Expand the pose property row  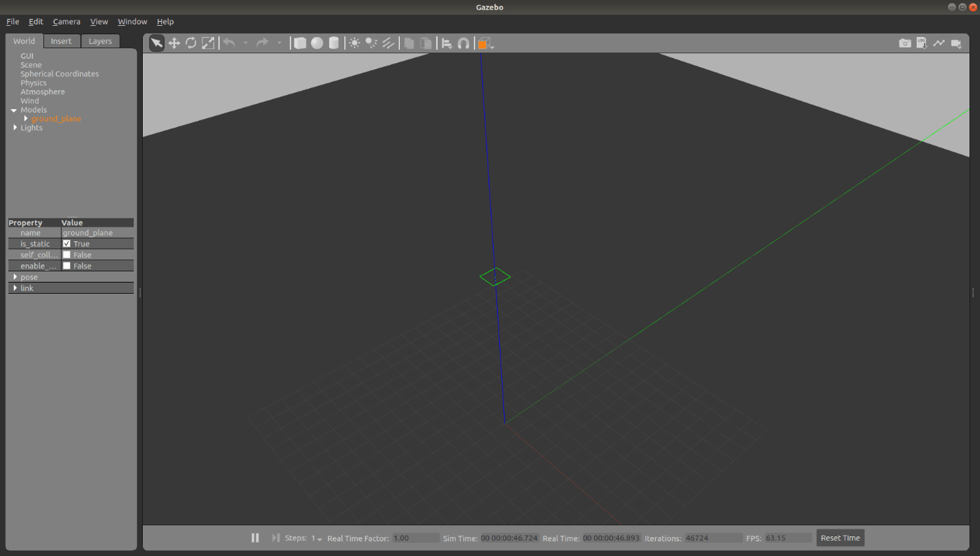pos(15,277)
